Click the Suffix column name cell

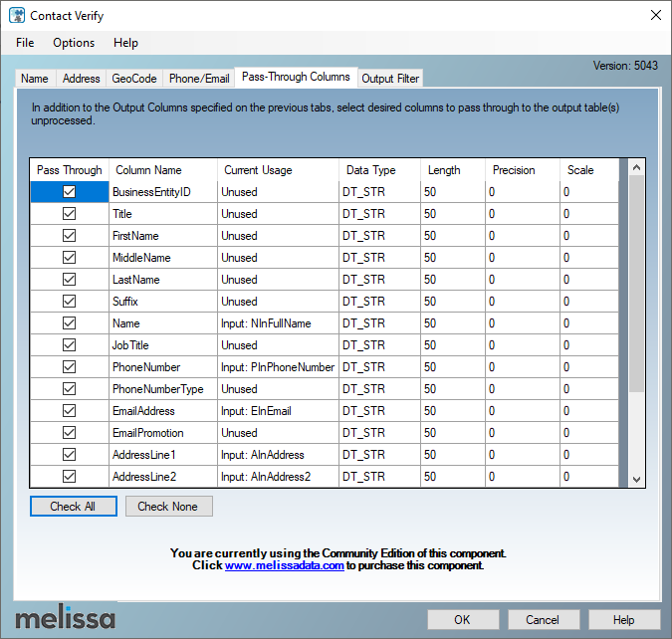coord(163,301)
